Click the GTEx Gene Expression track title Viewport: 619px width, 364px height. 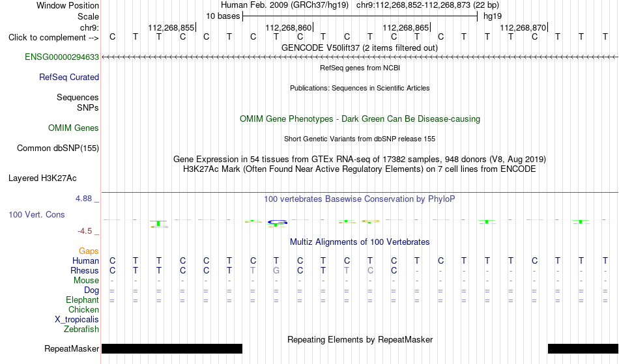click(x=360, y=160)
